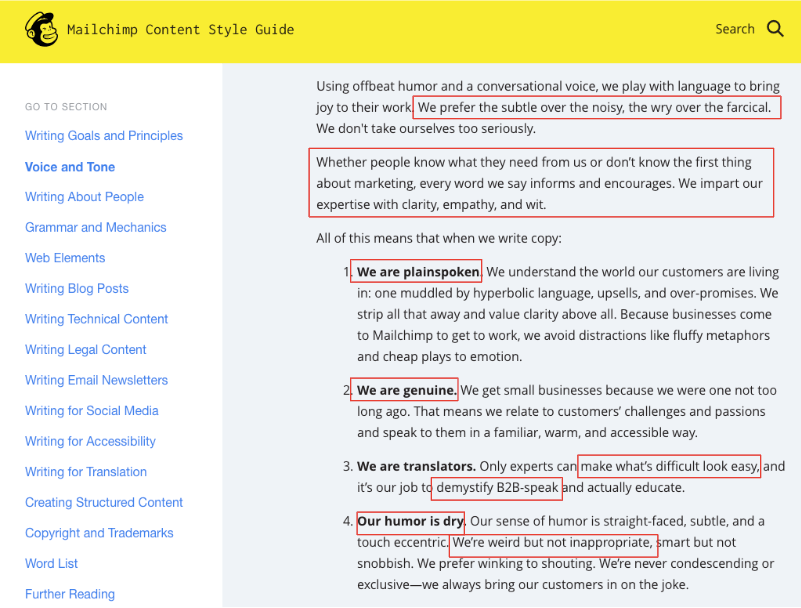The height and width of the screenshot is (608, 801).
Task: Open search with the magnifying glass icon
Action: tap(774, 29)
